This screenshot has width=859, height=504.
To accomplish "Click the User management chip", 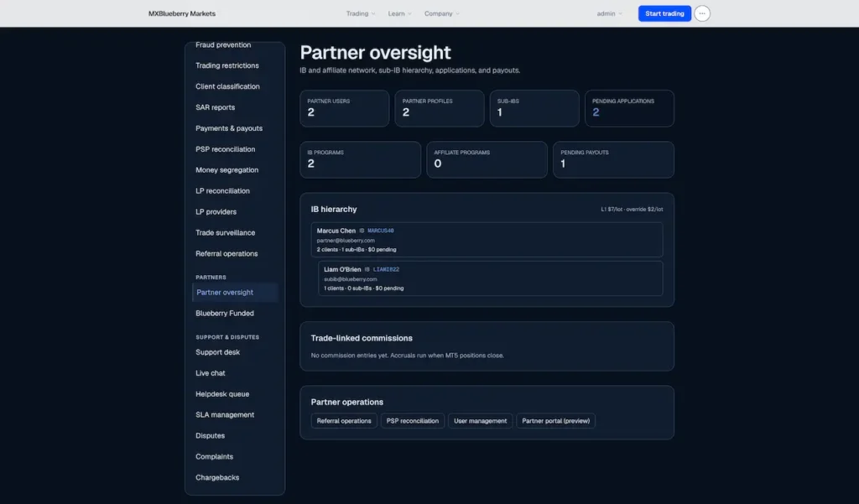I will [x=480, y=421].
